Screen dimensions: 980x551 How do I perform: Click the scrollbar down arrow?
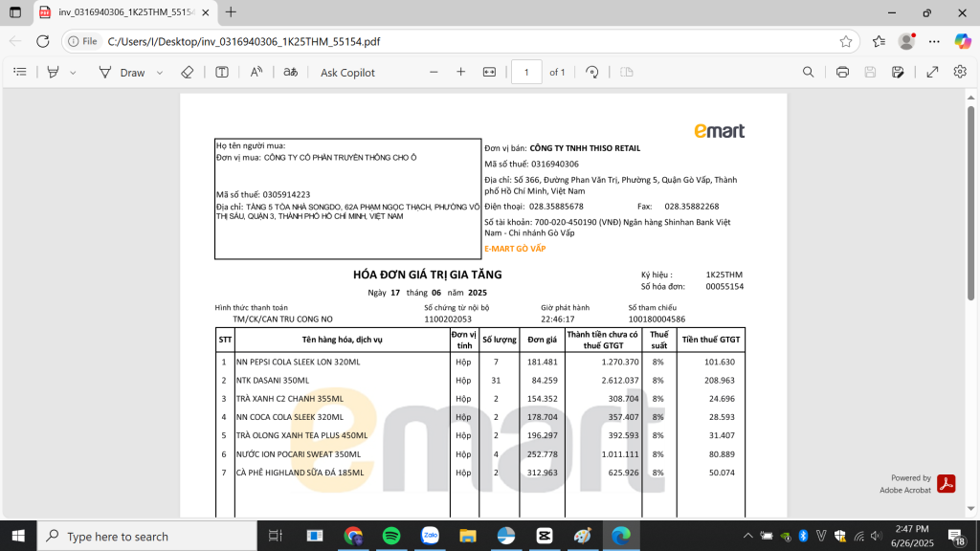970,509
